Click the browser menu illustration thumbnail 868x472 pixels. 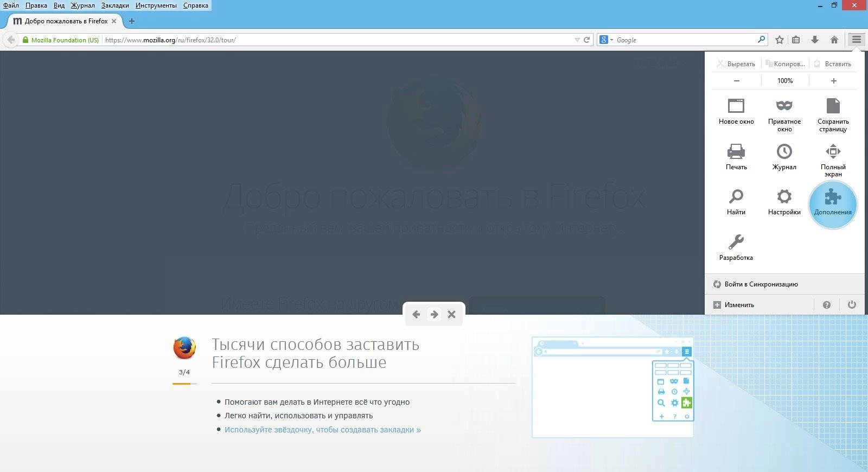(x=613, y=387)
